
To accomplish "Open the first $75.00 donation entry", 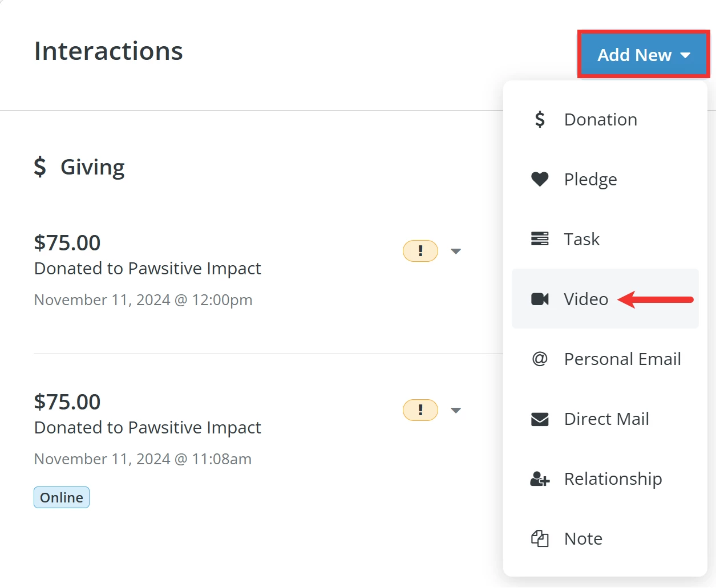I will [x=67, y=243].
